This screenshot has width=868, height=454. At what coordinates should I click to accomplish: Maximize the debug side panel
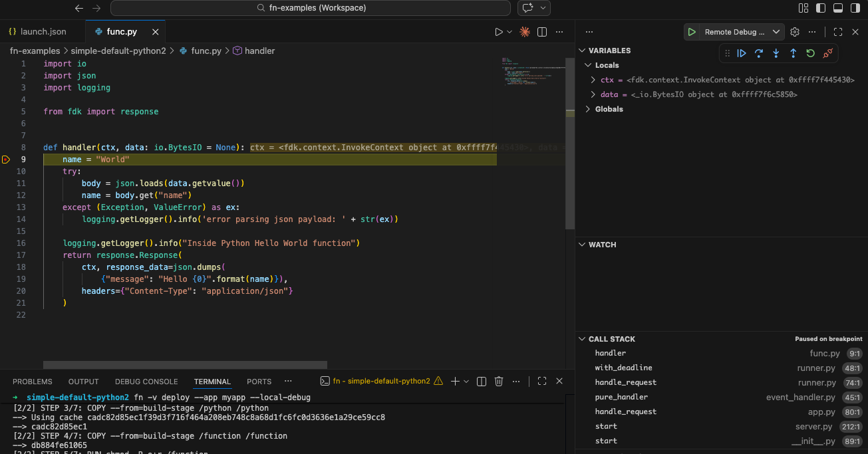(x=838, y=32)
